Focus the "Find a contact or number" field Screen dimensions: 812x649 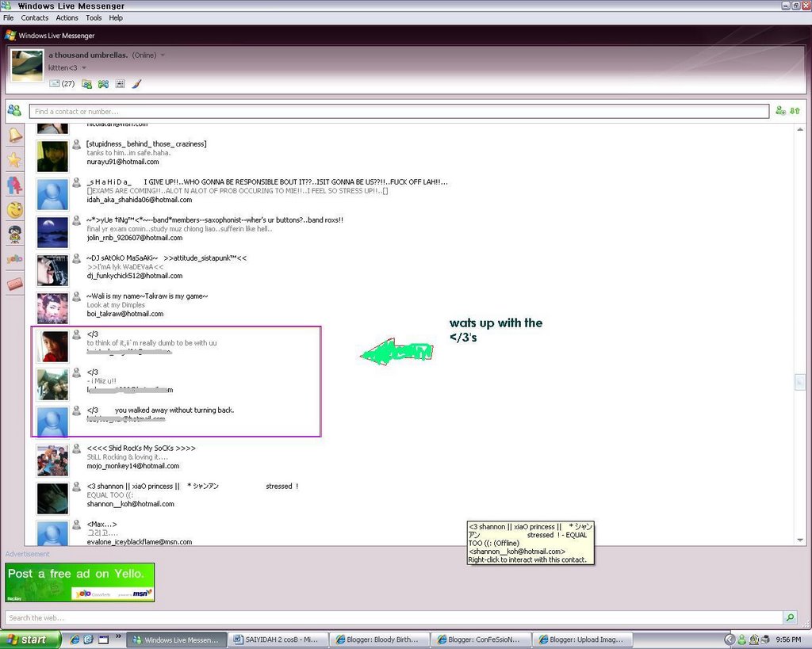tap(399, 111)
